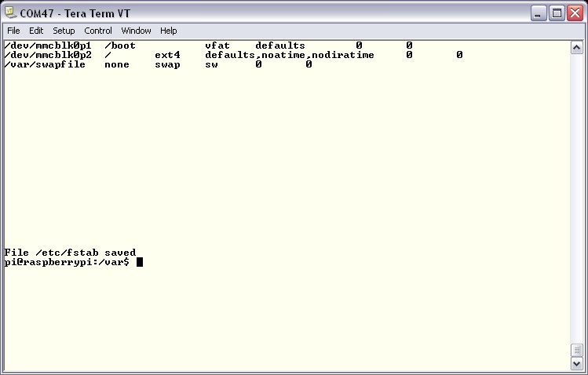Click the text defaults,noatime,nodiratime

pos(290,55)
